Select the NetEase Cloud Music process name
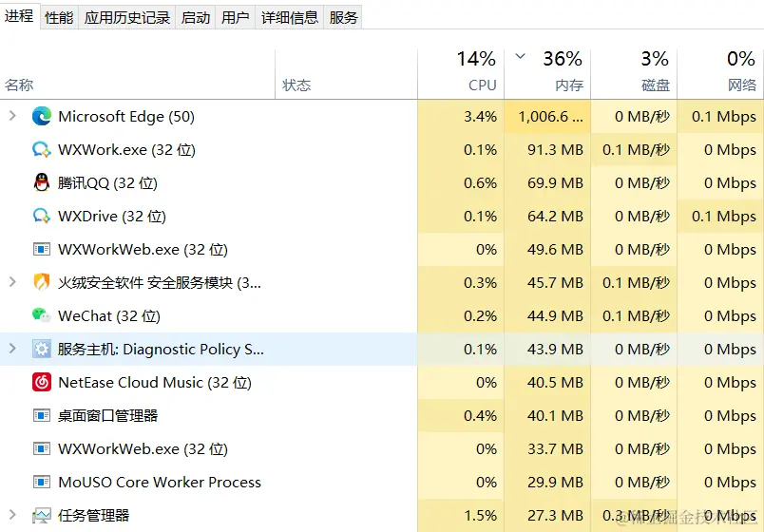 pos(155,383)
